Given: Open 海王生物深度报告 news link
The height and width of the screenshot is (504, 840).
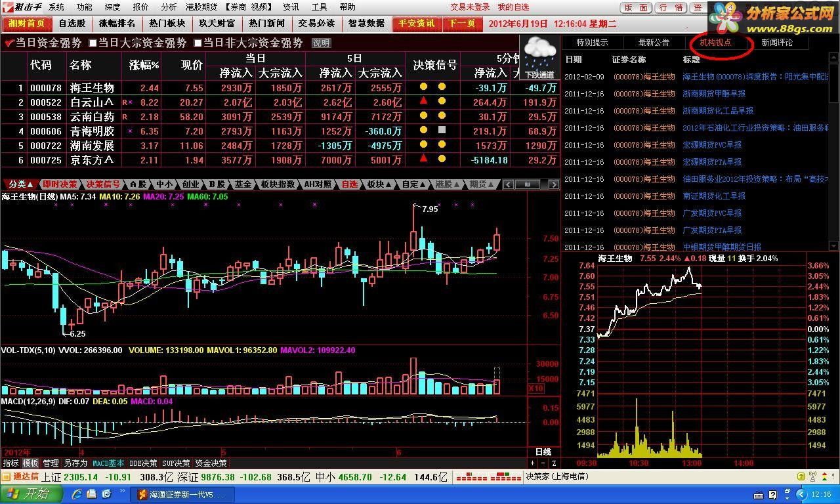Looking at the screenshot, I should point(756,77).
